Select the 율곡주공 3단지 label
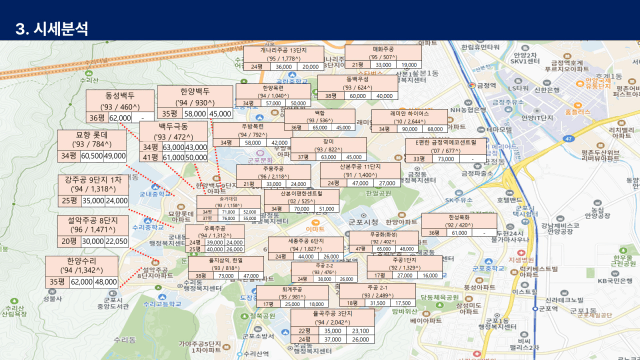This screenshot has height=360, width=640. 332,314
